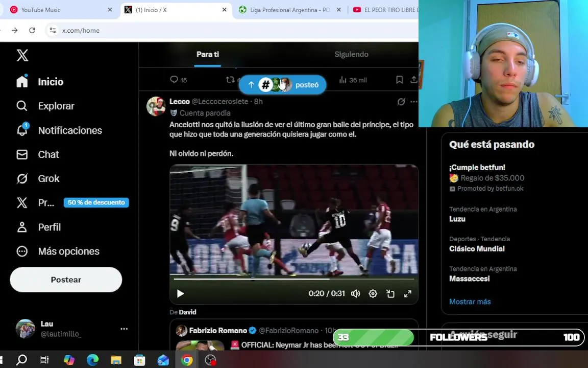
Task: Open more options dots on Lecco post
Action: (413, 102)
